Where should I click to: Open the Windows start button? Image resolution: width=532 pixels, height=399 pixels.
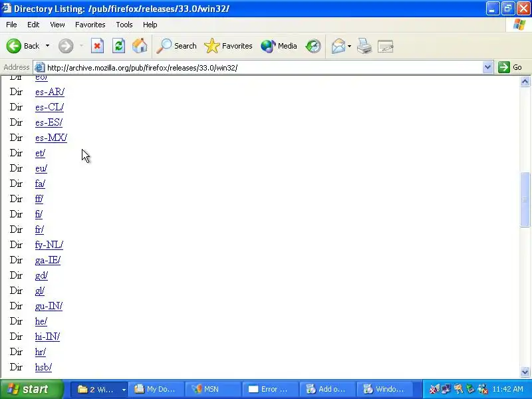coord(32,389)
